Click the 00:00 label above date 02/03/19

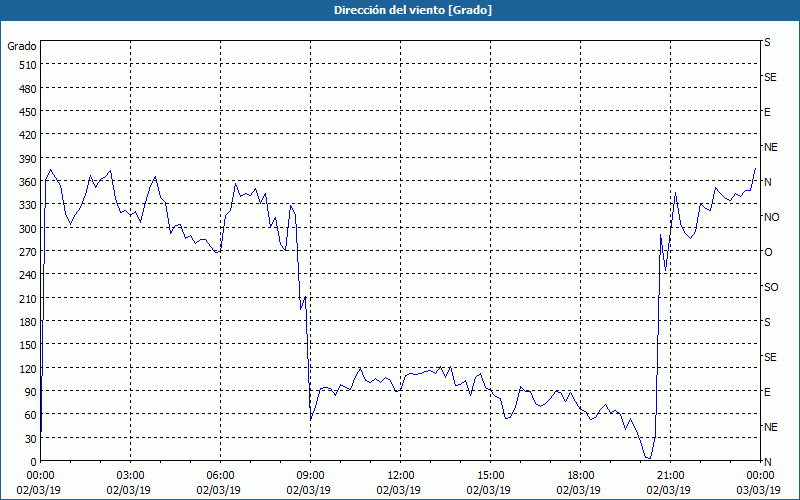[40, 476]
